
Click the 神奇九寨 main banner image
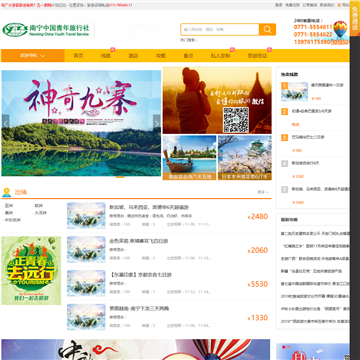pyautogui.click(x=81, y=123)
